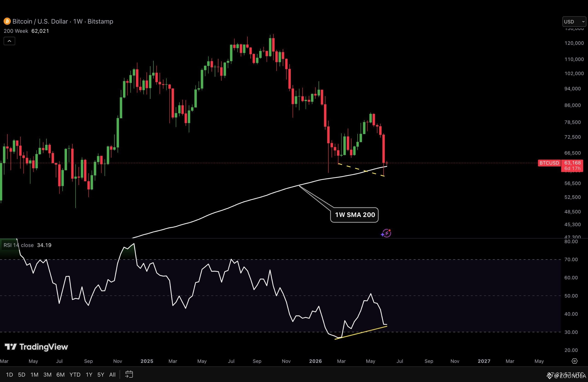Click the 30.00 RSI axis label
This screenshot has width=588, height=382.
[571, 332]
